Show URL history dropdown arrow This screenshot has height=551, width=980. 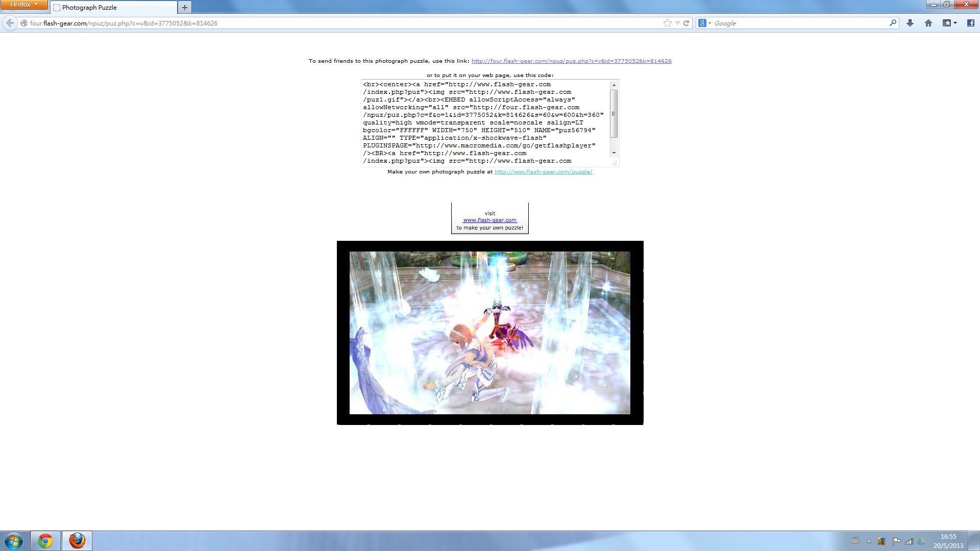pos(677,23)
